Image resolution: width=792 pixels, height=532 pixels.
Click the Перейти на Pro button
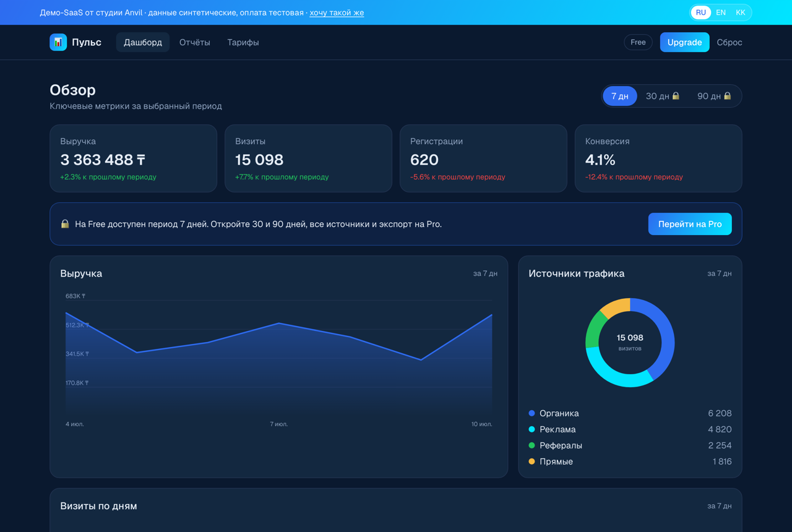(690, 224)
